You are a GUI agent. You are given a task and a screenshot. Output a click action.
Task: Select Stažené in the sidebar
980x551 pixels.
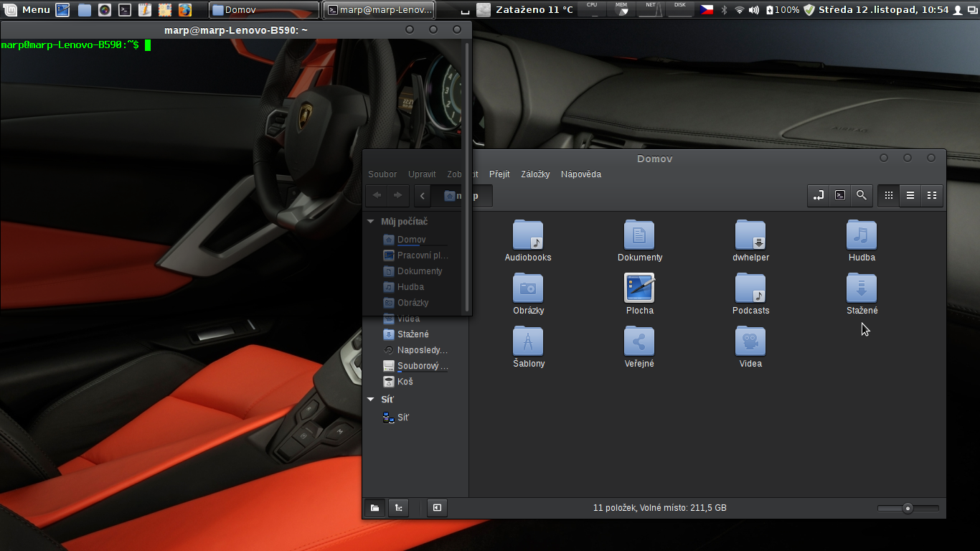coord(413,334)
